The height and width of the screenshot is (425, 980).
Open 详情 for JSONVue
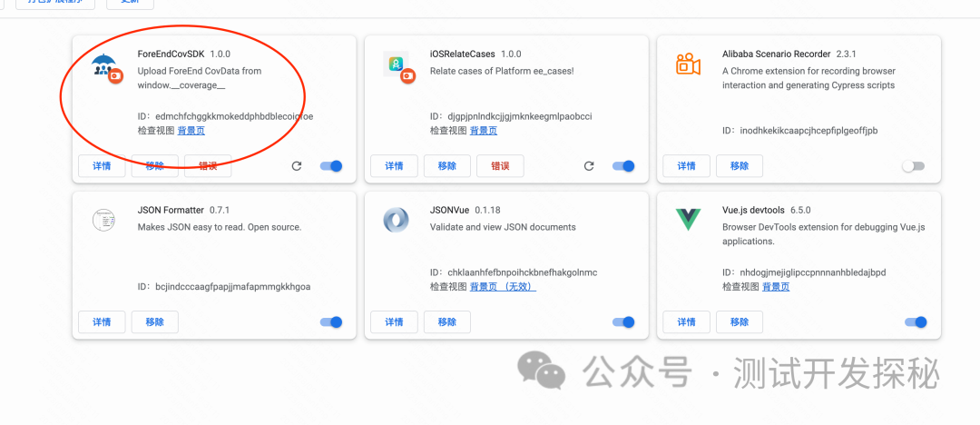point(395,321)
